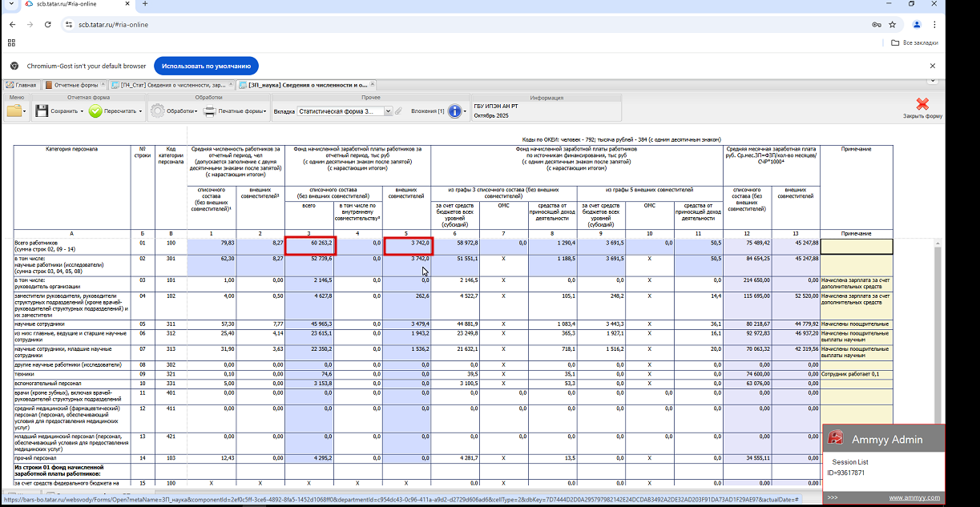Expand the Пересчитать dropdown arrow
Image resolution: width=980 pixels, height=507 pixels.
(140, 112)
